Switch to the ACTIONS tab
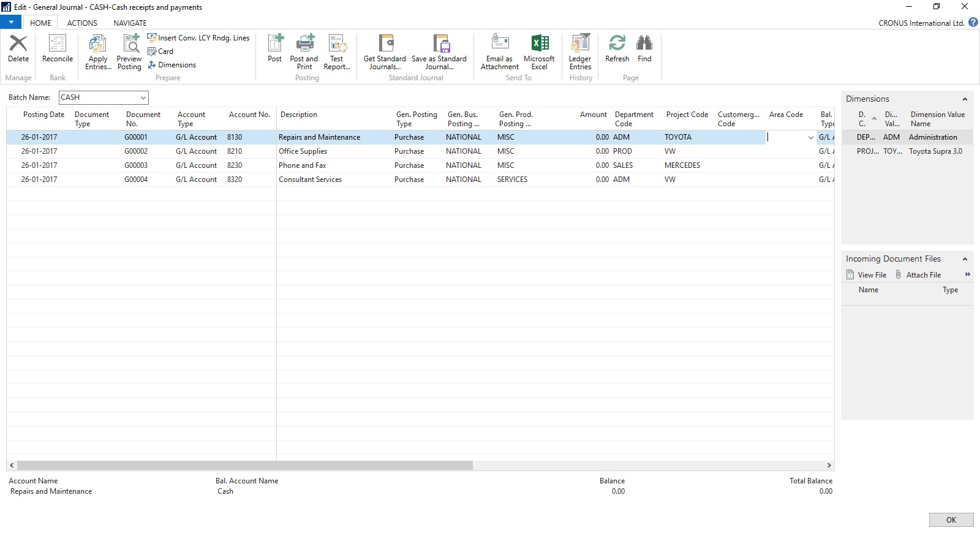 pos(82,23)
